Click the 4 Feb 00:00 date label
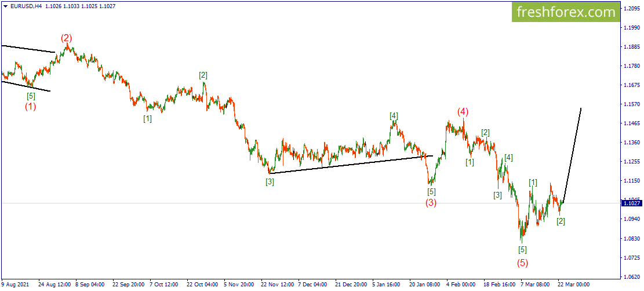Viewport: 644px width, 291px height. 461,284
